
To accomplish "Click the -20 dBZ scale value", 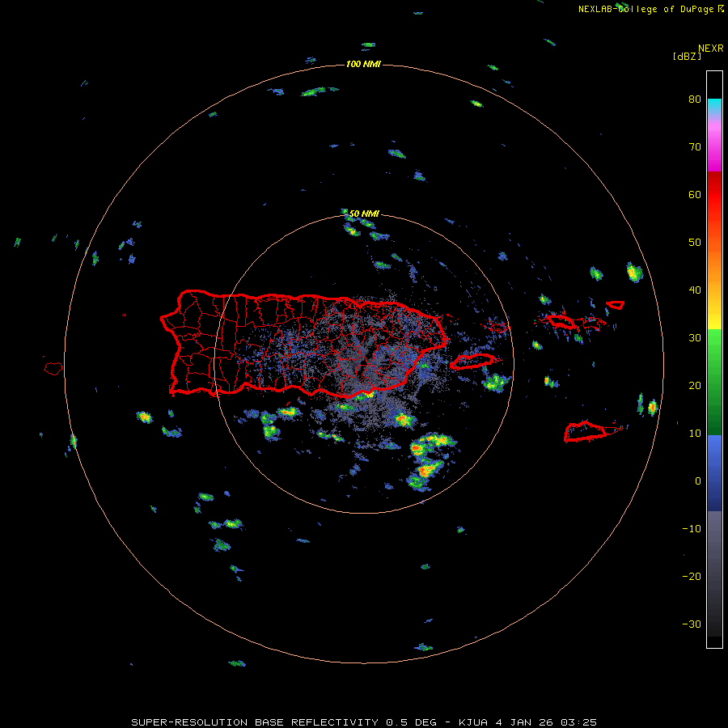I will point(692,576).
